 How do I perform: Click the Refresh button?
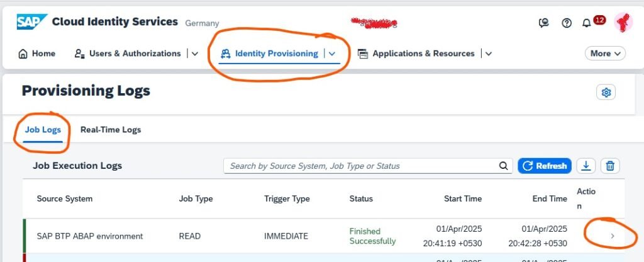coord(545,166)
